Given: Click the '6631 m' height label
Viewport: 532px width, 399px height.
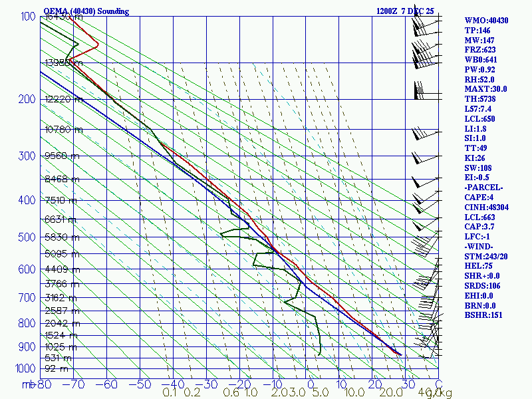Looking at the screenshot, I should [x=61, y=219].
